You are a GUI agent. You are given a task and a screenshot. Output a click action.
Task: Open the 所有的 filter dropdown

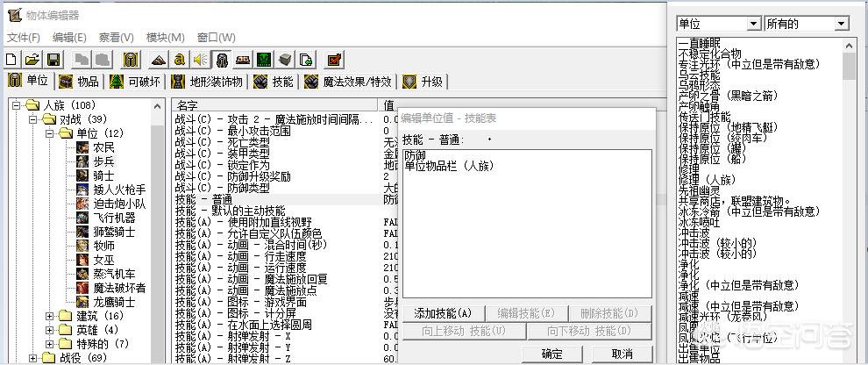842,24
